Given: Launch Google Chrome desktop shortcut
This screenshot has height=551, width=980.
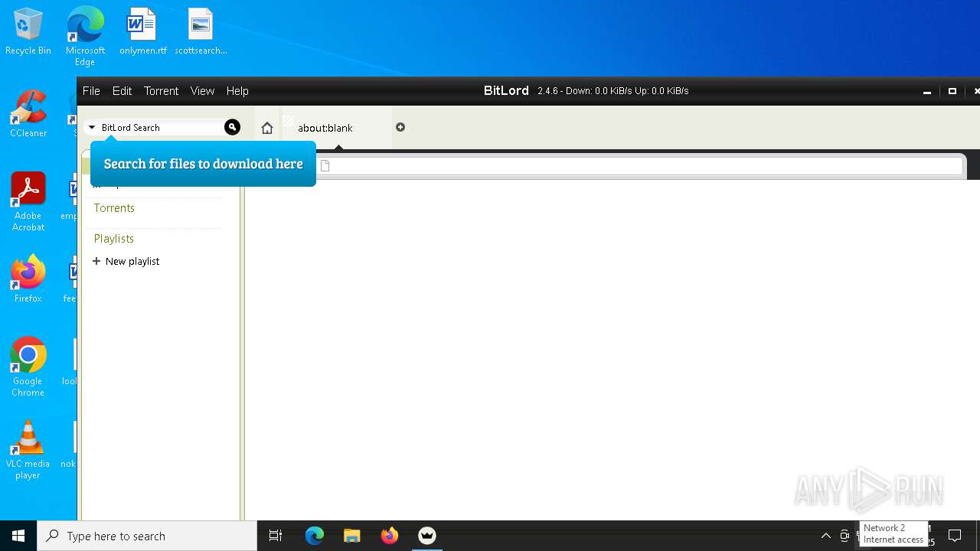Looking at the screenshot, I should (28, 367).
